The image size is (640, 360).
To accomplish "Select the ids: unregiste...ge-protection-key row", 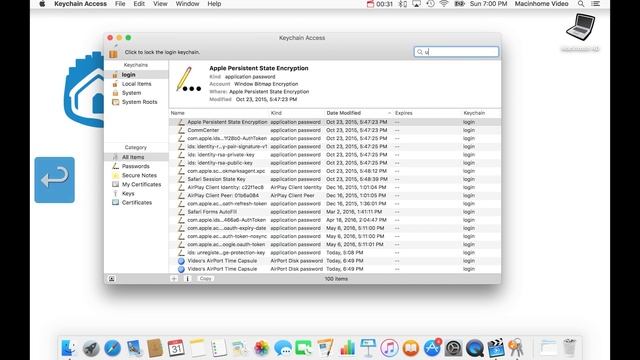I will pos(335,253).
